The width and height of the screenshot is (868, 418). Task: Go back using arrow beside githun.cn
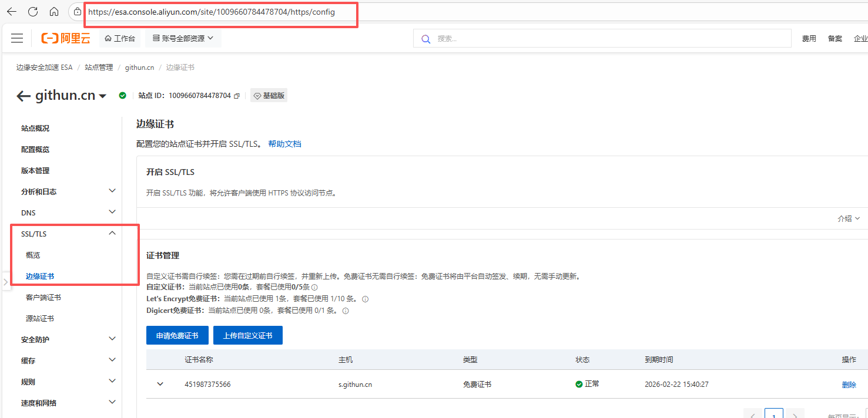(24, 96)
